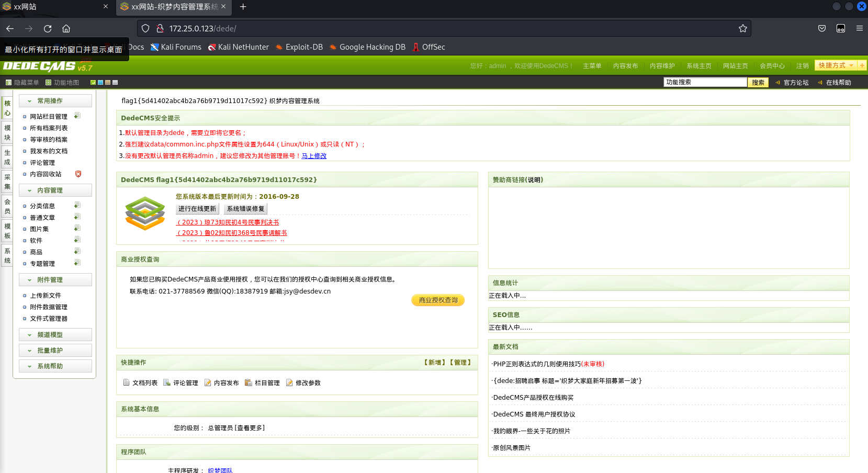Expand the 系统帮助 section
This screenshot has height=473, width=868.
pos(55,366)
